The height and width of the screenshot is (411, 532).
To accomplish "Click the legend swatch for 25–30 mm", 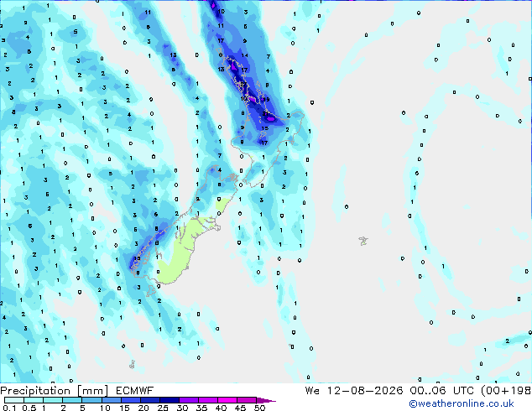I will coord(170,400).
